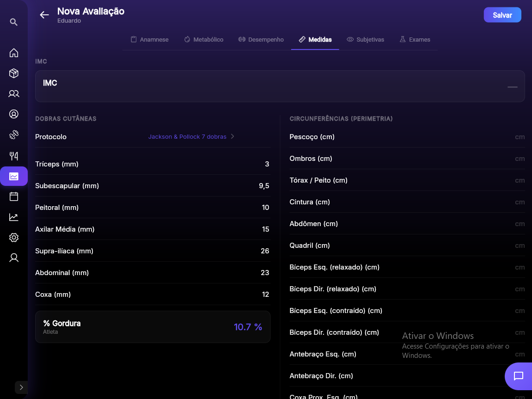Click the Tórax / Peito (cm) input field
The image size is (532, 399).
pos(407,180)
